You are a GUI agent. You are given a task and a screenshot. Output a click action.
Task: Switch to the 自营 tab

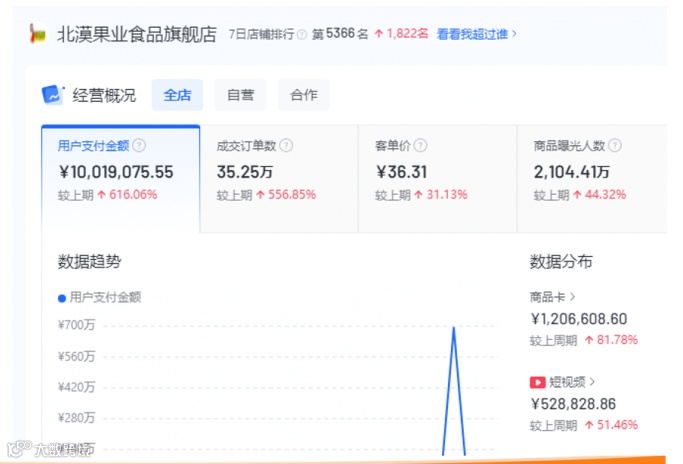tap(240, 95)
